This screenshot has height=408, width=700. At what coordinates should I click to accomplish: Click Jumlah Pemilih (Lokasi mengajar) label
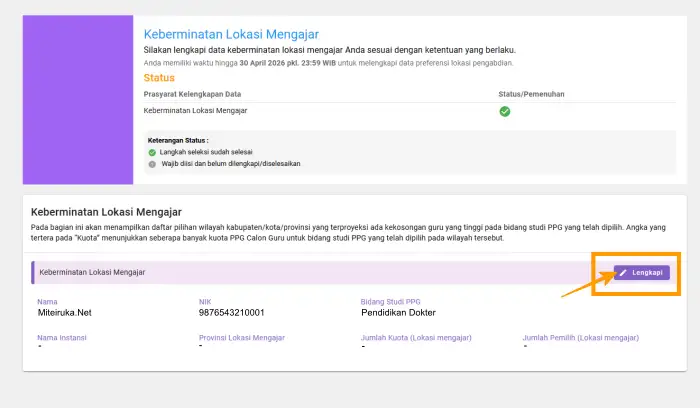581,338
